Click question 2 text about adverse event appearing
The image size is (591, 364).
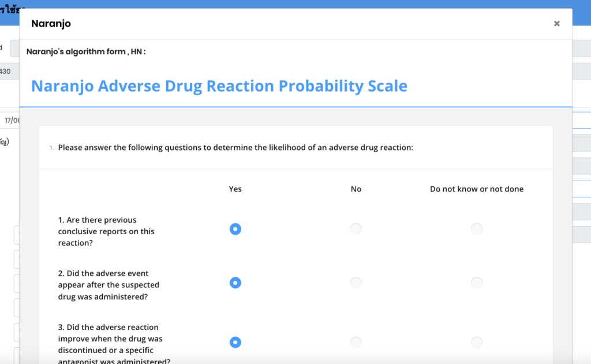click(x=109, y=285)
